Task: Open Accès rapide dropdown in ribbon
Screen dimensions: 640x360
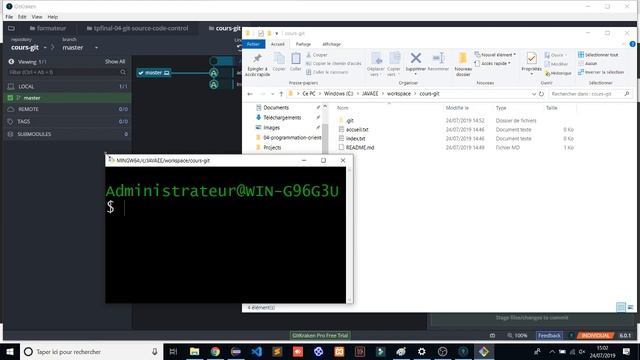Action: pyautogui.click(x=493, y=64)
